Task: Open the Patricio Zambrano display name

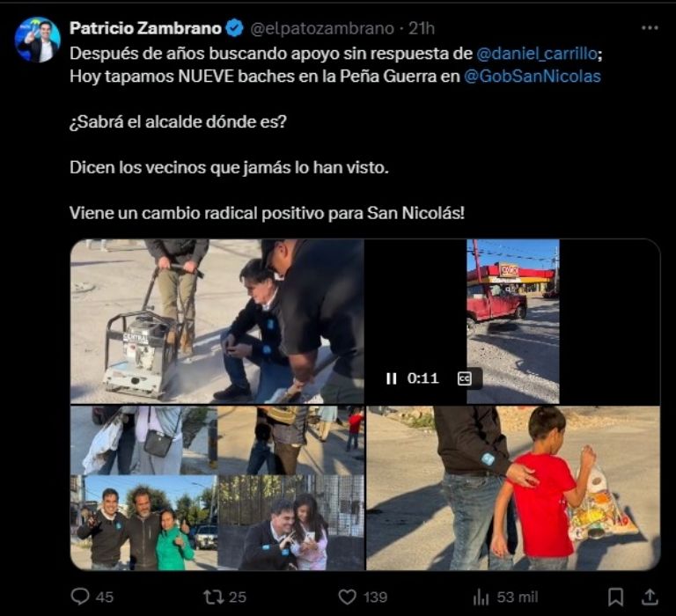Action: click(x=146, y=28)
